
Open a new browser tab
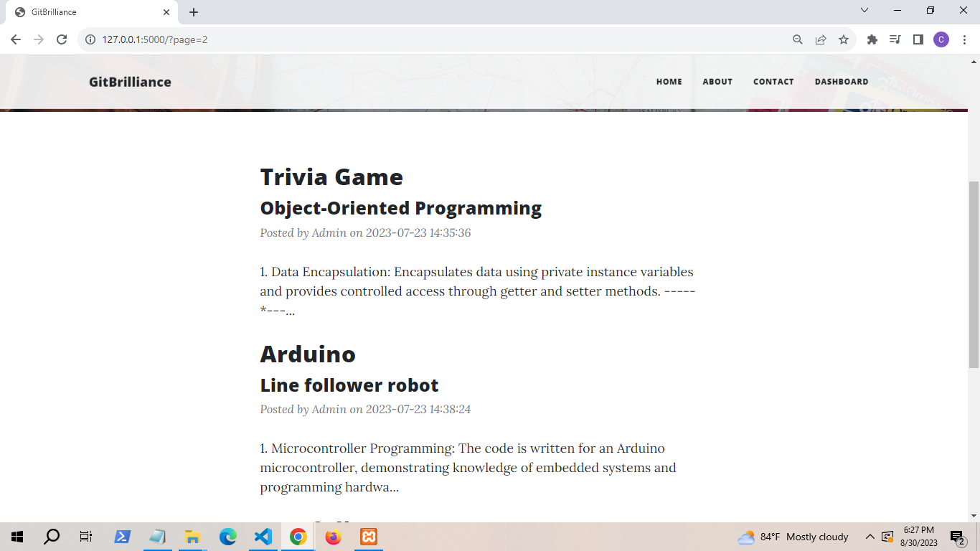pyautogui.click(x=194, y=12)
